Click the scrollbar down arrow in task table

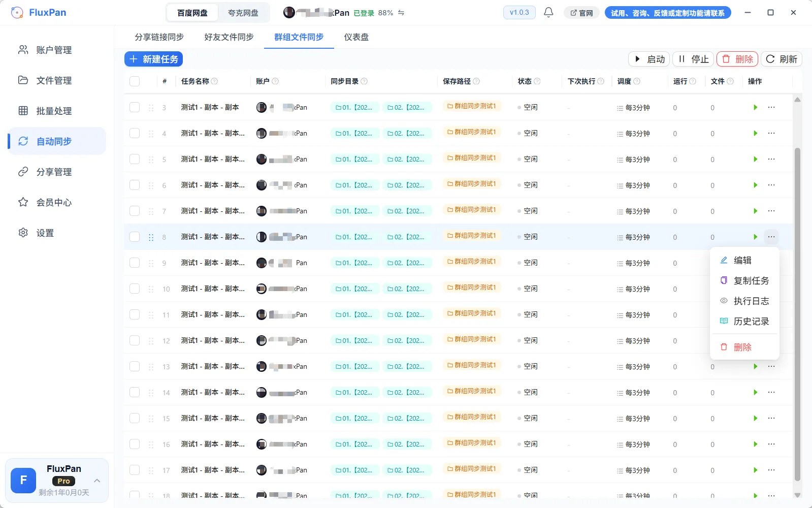tap(797, 495)
